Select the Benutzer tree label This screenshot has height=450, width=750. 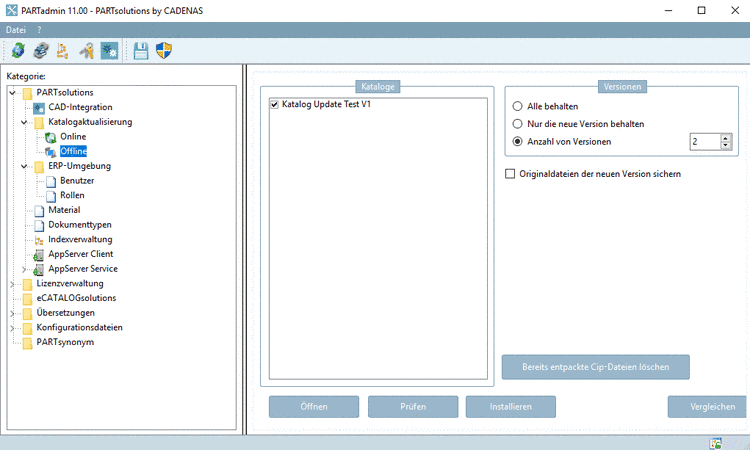pyautogui.click(x=77, y=181)
